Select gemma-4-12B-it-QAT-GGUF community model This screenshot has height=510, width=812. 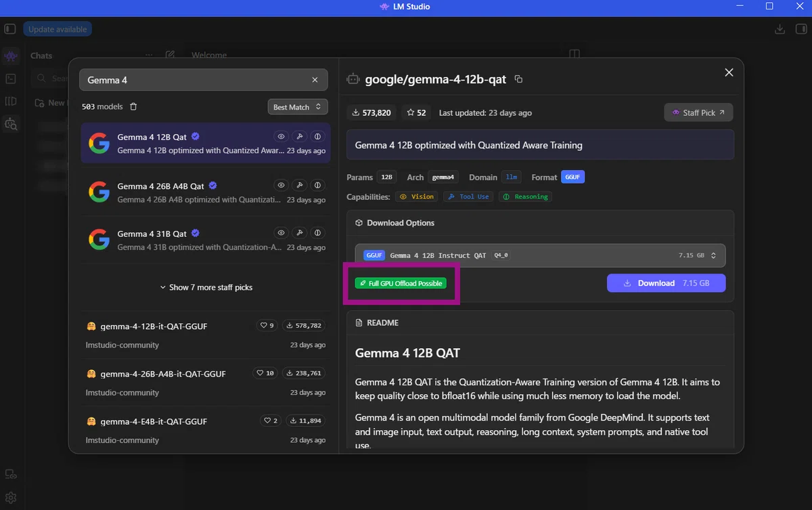point(206,335)
